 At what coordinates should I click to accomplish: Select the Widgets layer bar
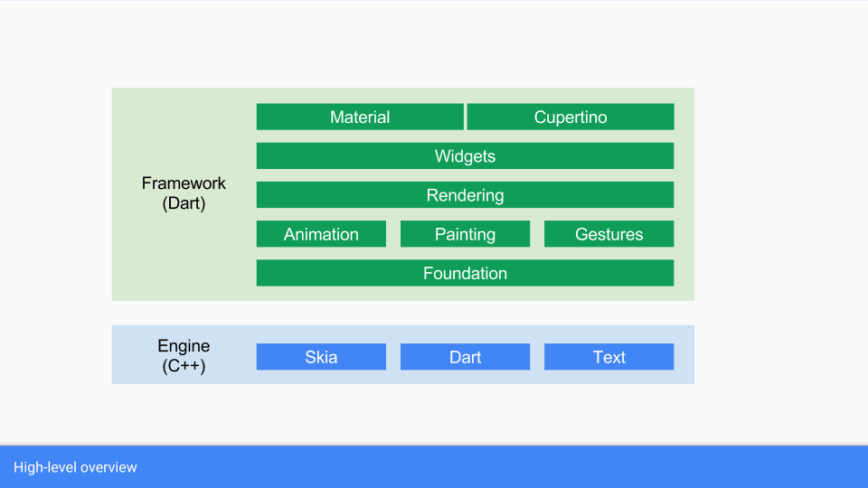(465, 156)
